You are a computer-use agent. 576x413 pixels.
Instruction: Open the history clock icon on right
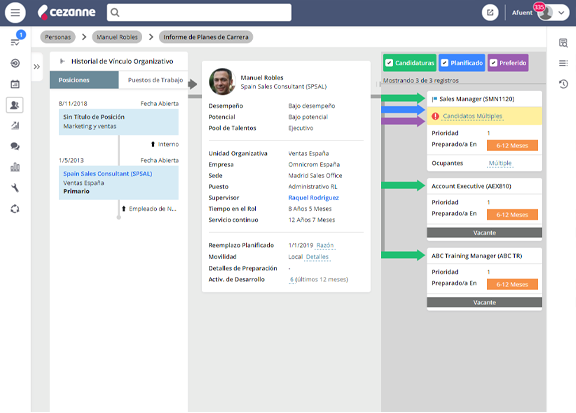[563, 84]
